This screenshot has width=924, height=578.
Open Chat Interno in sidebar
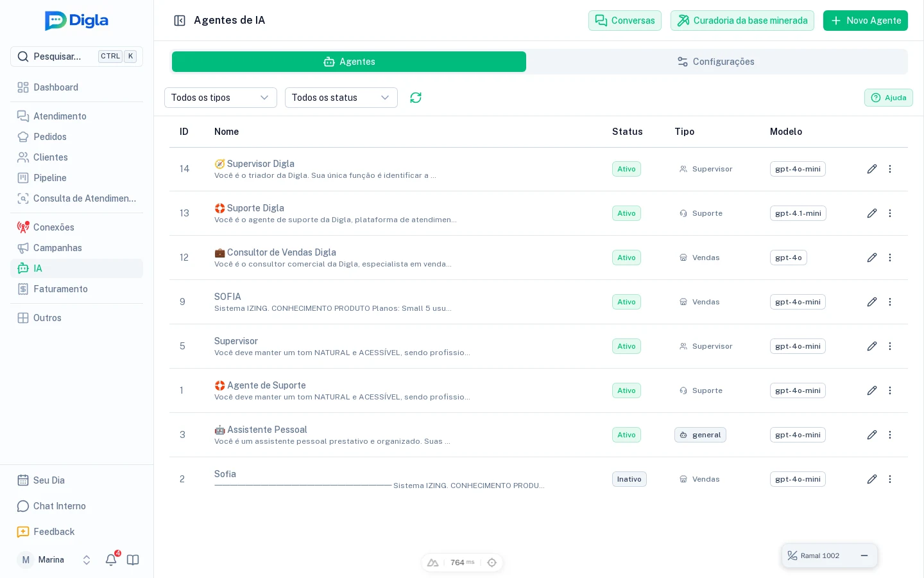click(x=76, y=506)
